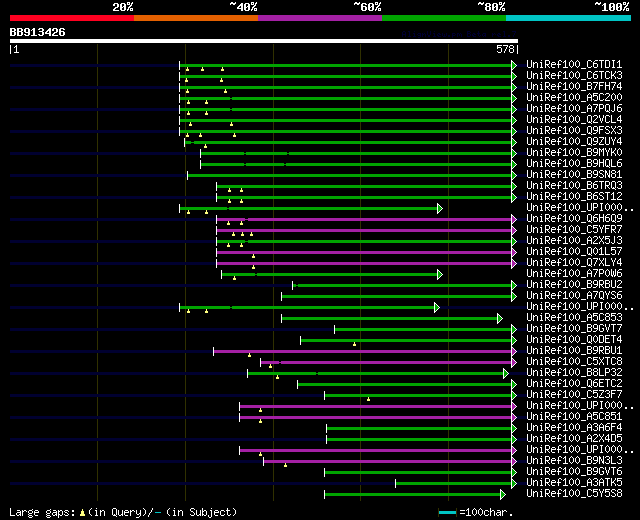Click the UniRef100_A2X5J3 hit name
This screenshot has width=640, height=520.
coord(574,241)
